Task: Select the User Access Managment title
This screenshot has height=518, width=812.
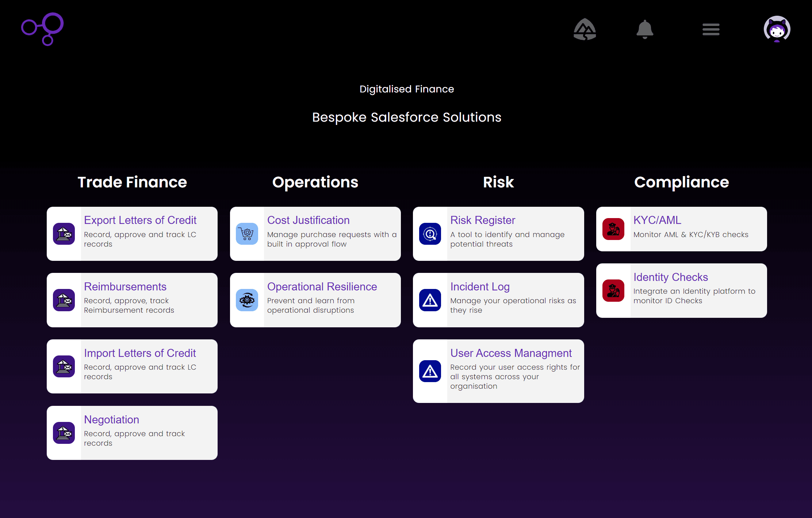Action: 511,353
